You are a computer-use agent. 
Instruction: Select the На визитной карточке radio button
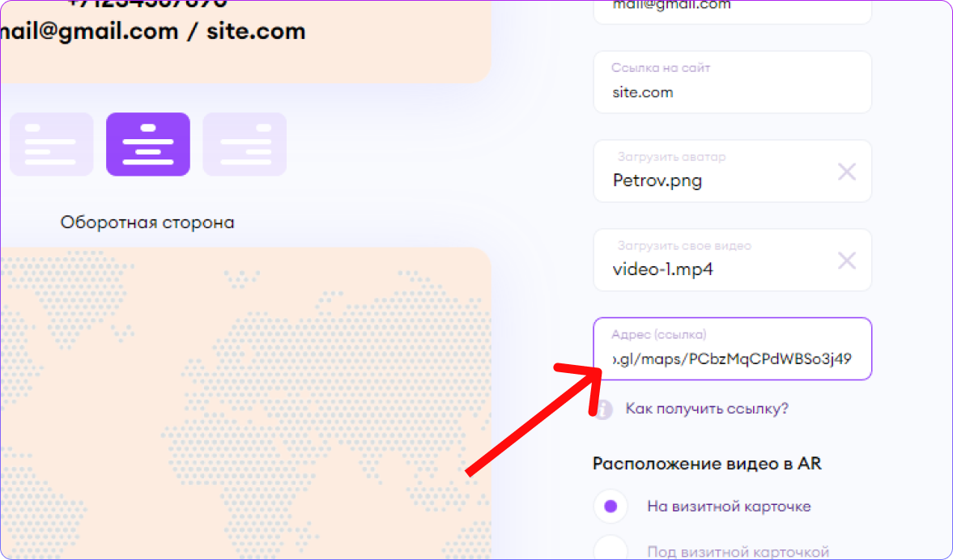point(611,506)
